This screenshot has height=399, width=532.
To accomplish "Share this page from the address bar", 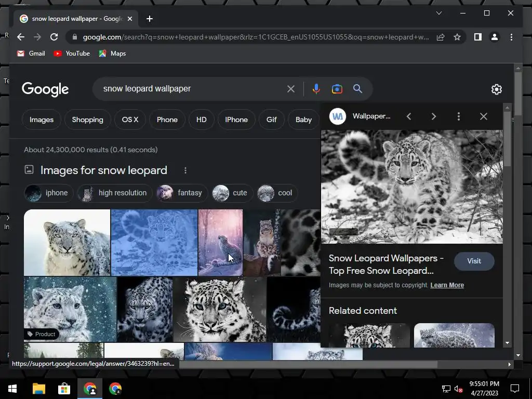I will click(441, 37).
